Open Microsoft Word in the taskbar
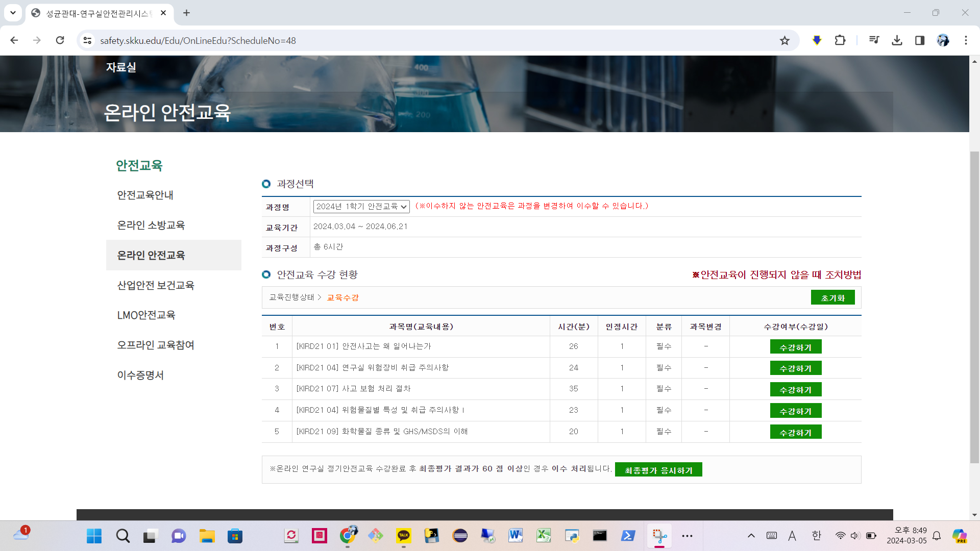Image resolution: width=980 pixels, height=551 pixels. (x=515, y=536)
